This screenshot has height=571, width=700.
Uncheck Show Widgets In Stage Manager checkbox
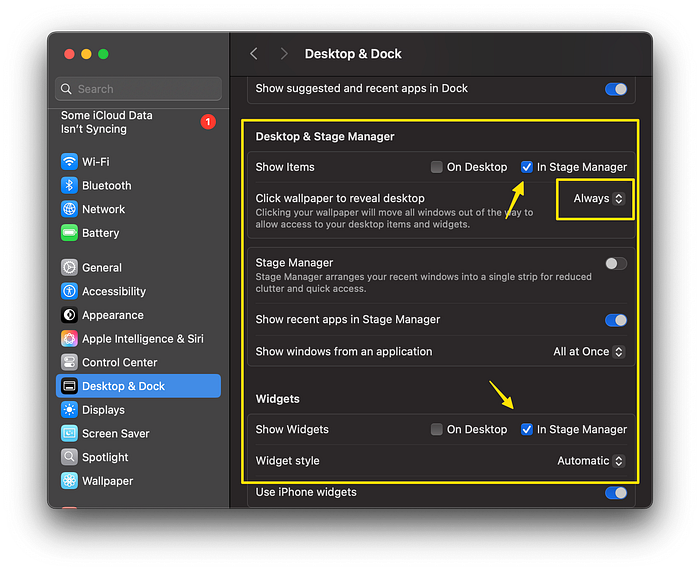click(527, 429)
